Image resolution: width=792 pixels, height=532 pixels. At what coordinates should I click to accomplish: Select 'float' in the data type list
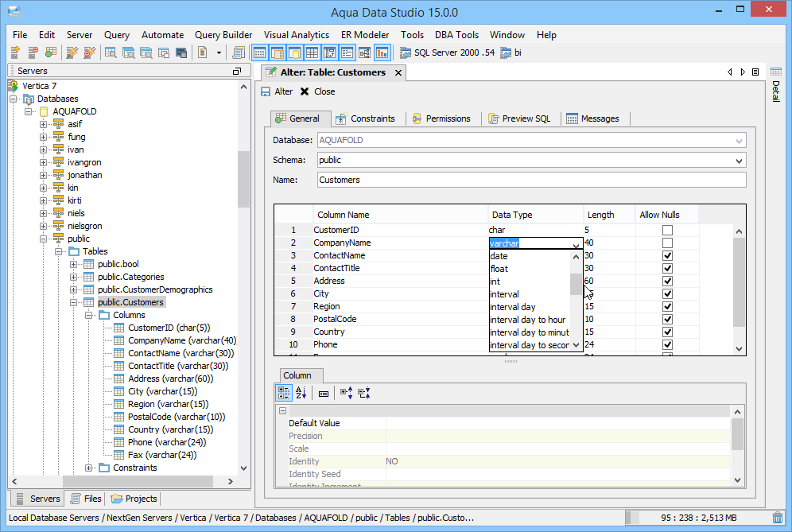click(x=530, y=269)
